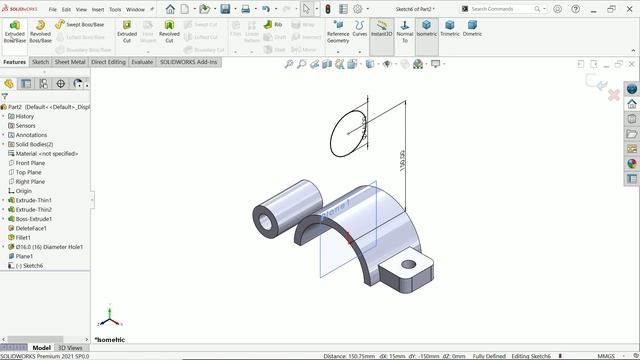This screenshot has width=640, height=360.
Task: Switch view to Normal To
Action: 405,31
